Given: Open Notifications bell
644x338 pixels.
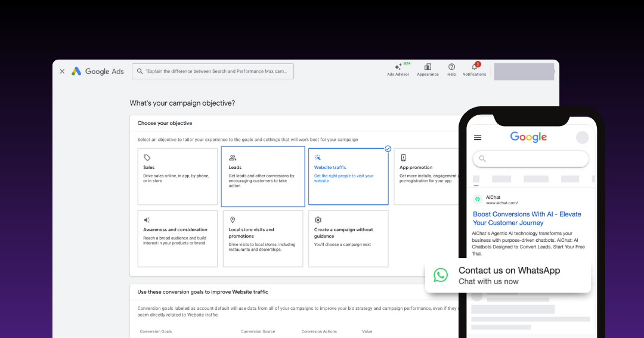Looking at the screenshot, I should pos(474,69).
